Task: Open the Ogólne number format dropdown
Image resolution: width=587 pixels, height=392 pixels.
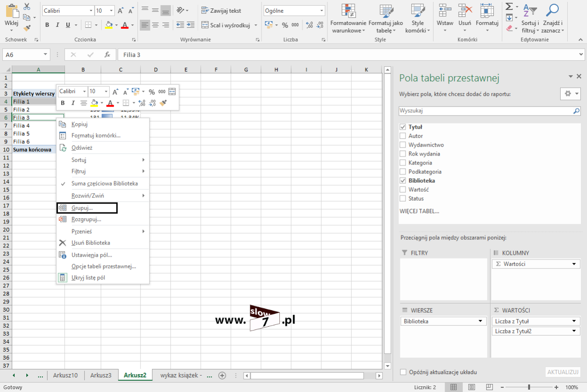Action: [322, 10]
